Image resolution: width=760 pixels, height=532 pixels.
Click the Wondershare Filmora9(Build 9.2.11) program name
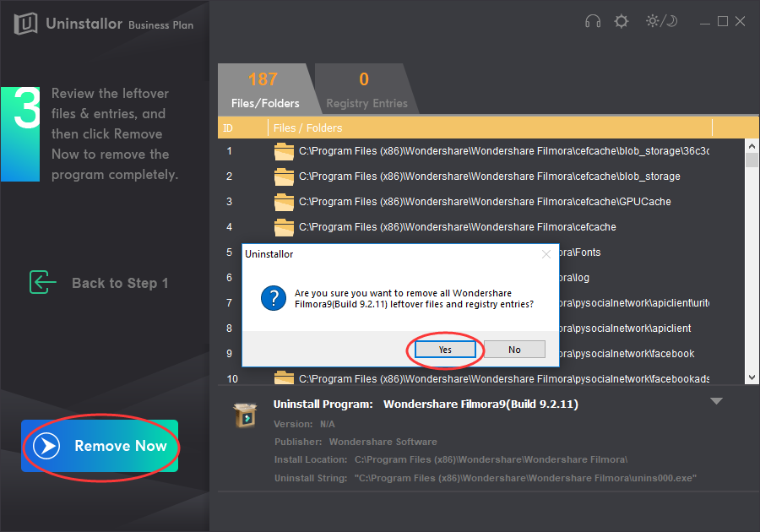[480, 404]
